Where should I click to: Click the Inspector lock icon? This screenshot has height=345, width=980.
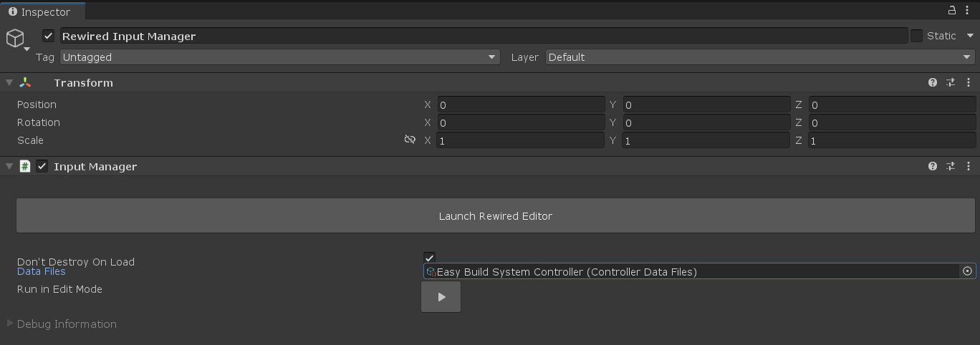coord(952,10)
